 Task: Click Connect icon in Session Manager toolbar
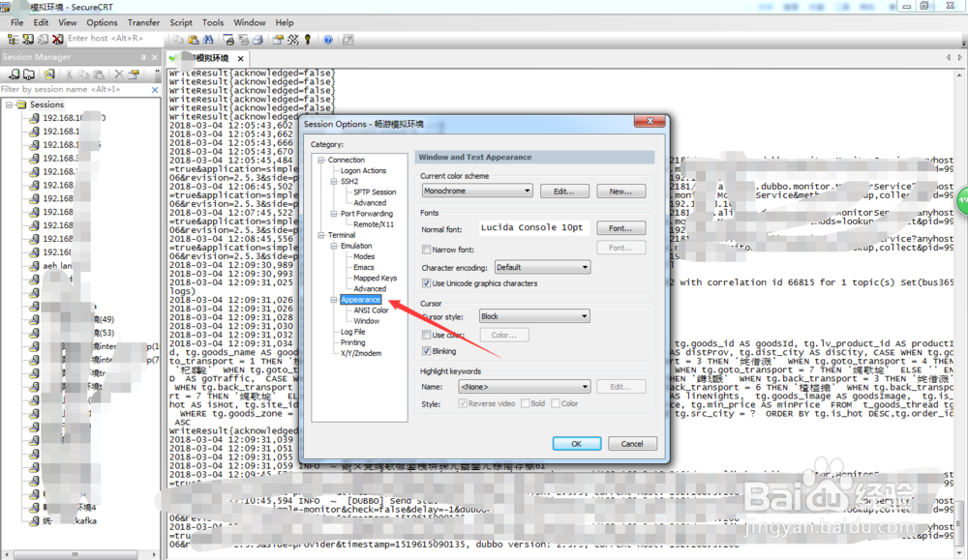point(15,74)
